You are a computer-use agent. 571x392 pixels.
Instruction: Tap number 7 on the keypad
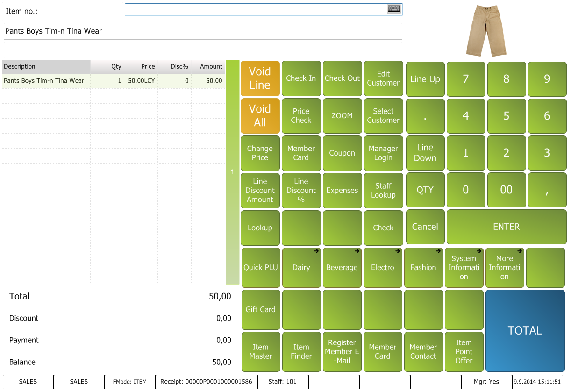coord(465,79)
